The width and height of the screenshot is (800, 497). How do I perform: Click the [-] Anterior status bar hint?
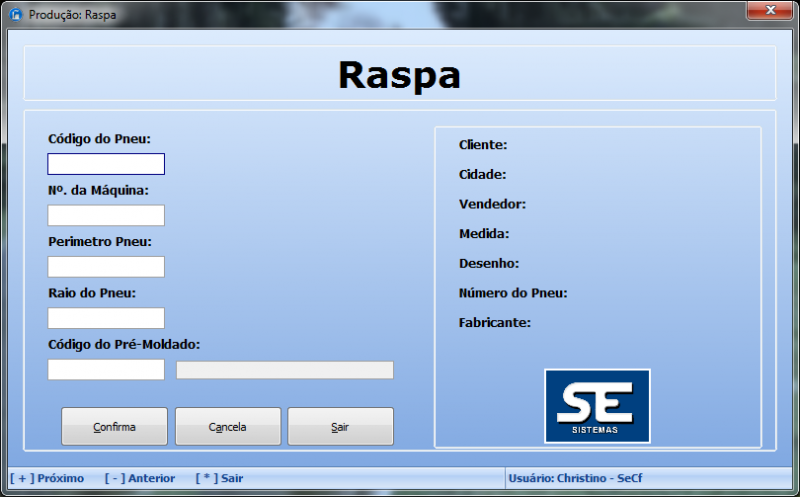[139, 478]
